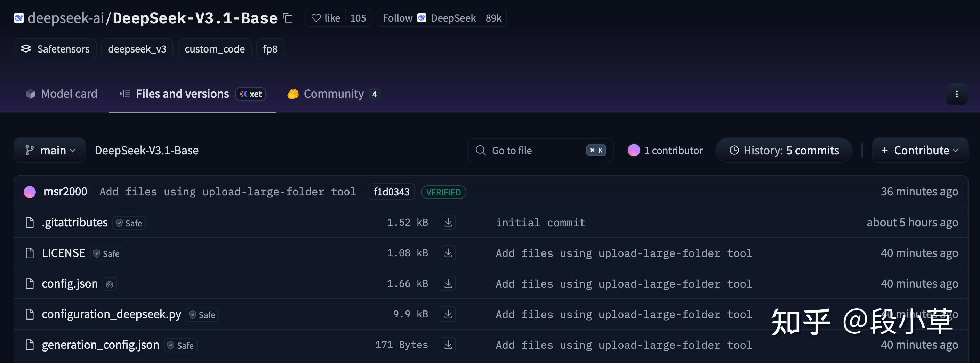Click the file icon beside .gitattributes
980x363 pixels.
coord(30,222)
